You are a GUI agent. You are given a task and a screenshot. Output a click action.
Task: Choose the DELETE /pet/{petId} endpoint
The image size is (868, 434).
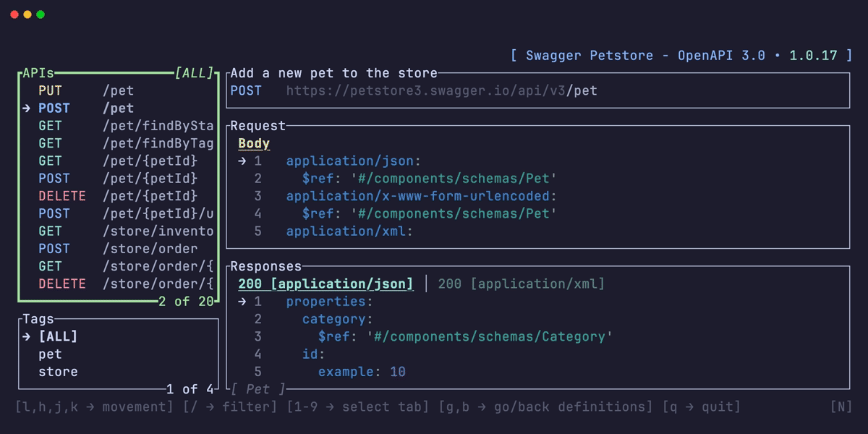point(117,196)
